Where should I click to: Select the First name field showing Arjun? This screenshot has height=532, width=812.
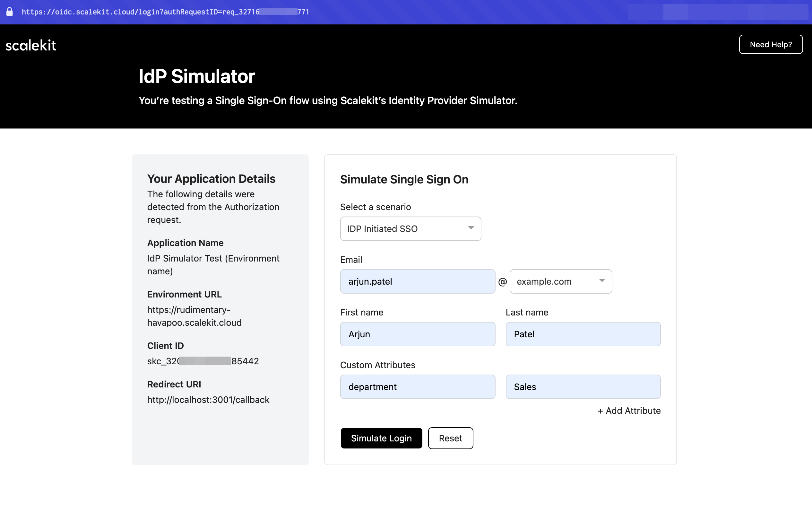pos(418,334)
